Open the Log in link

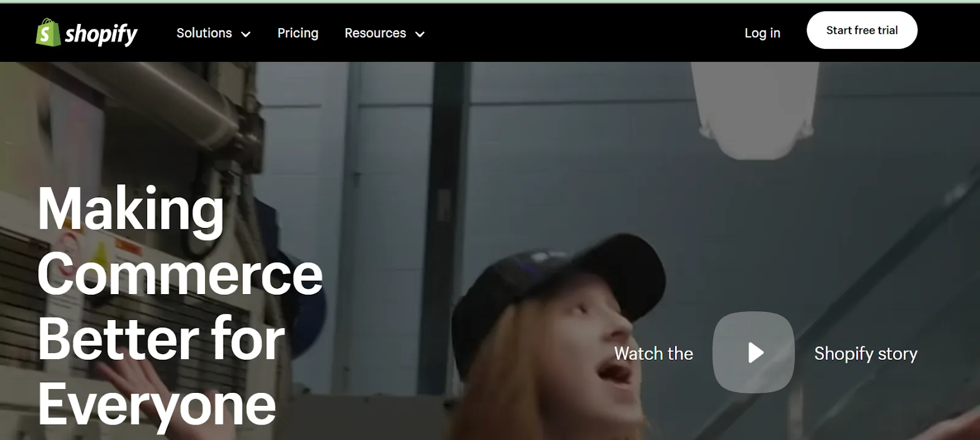[x=763, y=33]
